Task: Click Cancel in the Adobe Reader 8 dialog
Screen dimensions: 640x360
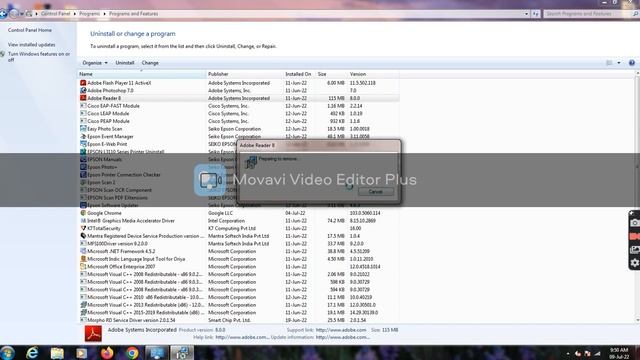Action: pyautogui.click(x=376, y=191)
